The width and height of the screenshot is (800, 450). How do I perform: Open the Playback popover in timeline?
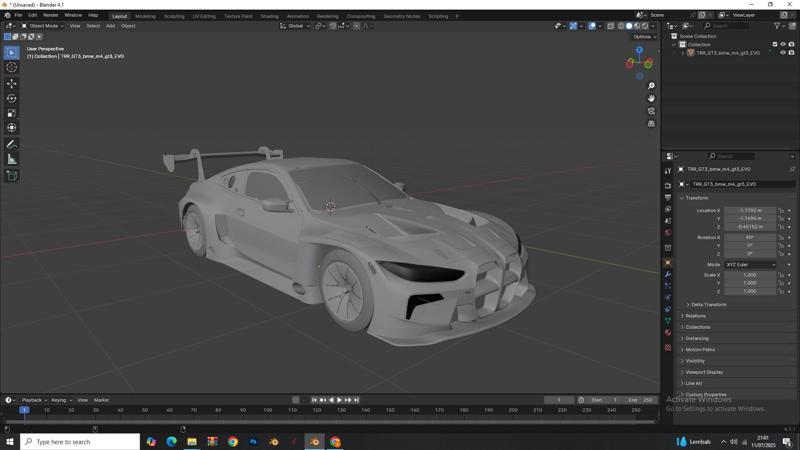[34, 400]
